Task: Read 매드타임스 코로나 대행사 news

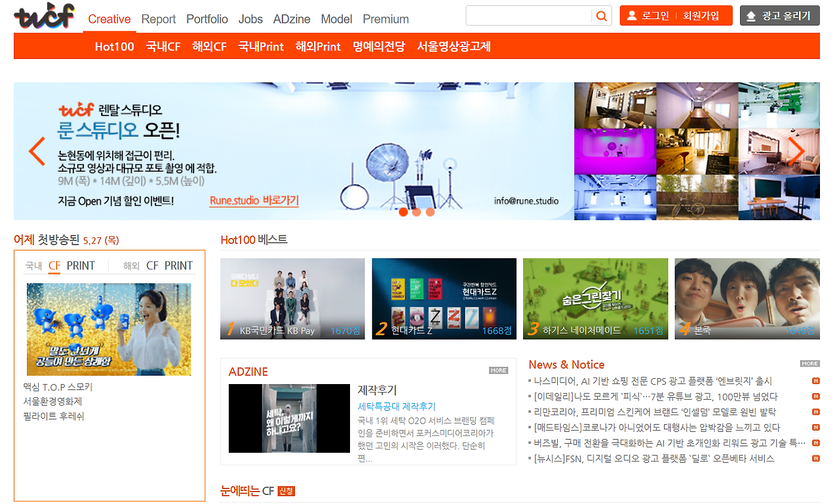Action: coord(657,427)
